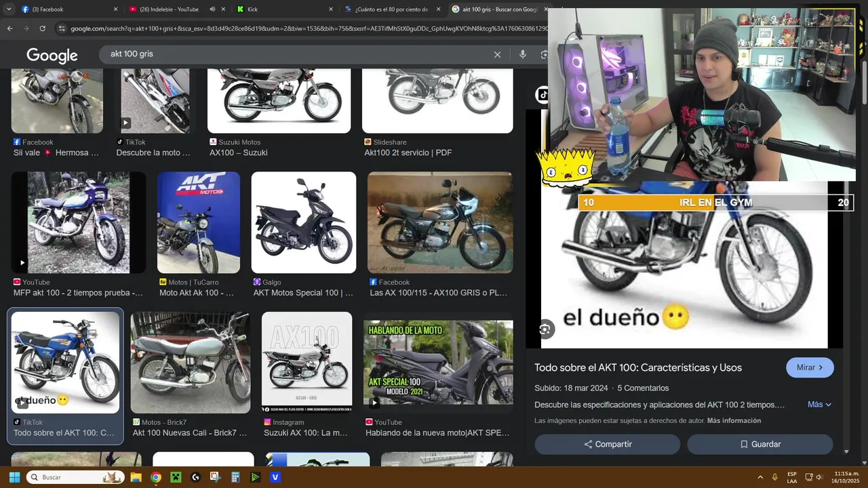Select the TikTok el dueño blue motorcycle thumbnail
The width and height of the screenshot is (868, 488).
pos(65,362)
